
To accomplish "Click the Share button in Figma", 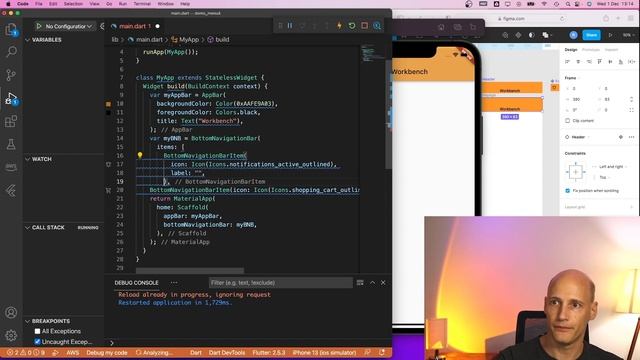I will [591, 35].
